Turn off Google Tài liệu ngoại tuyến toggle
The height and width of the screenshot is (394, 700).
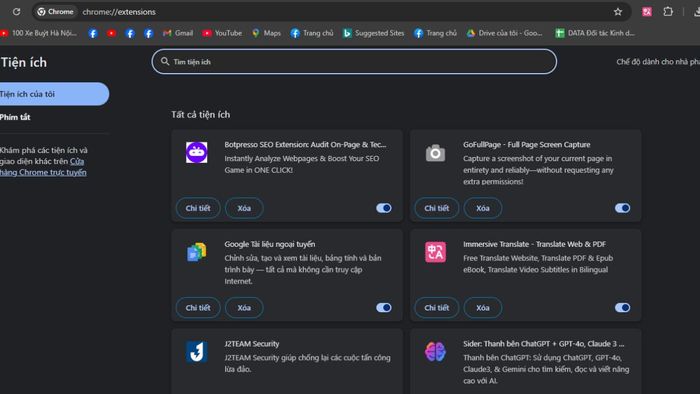(383, 307)
